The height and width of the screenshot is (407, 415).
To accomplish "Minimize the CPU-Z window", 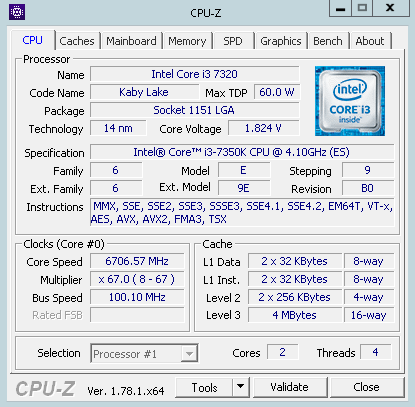I will 340,8.
